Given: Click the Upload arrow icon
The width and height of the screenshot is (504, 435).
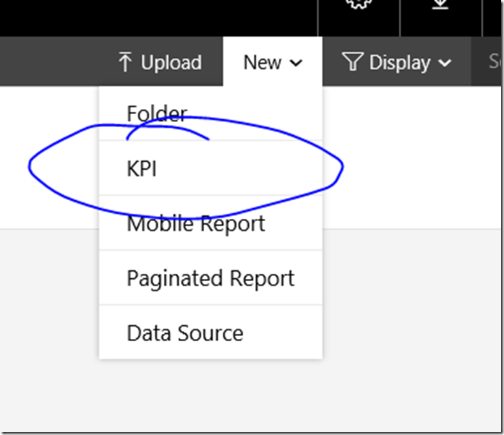Looking at the screenshot, I should (x=126, y=63).
